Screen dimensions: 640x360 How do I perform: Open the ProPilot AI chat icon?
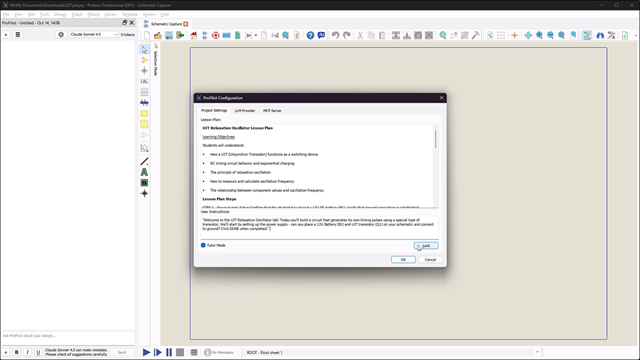(322, 36)
